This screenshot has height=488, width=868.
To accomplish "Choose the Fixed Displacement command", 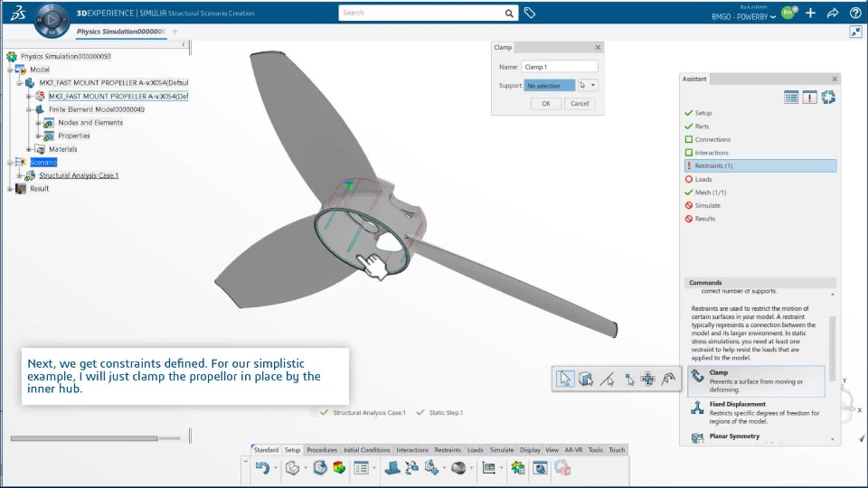I will 756,412.
